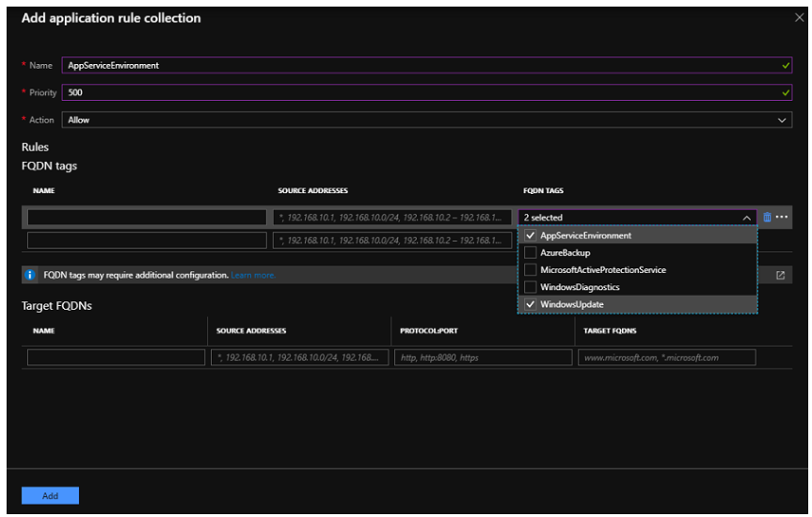Uncheck the AppServiceEnvironment FQDN tag
Screen dimensions: 812x517
point(531,235)
